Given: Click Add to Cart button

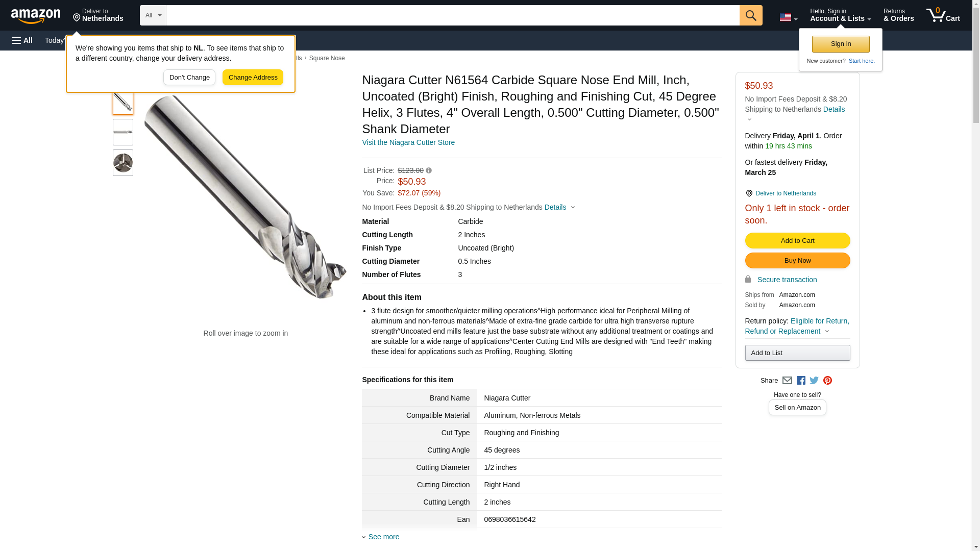Looking at the screenshot, I should [797, 241].
